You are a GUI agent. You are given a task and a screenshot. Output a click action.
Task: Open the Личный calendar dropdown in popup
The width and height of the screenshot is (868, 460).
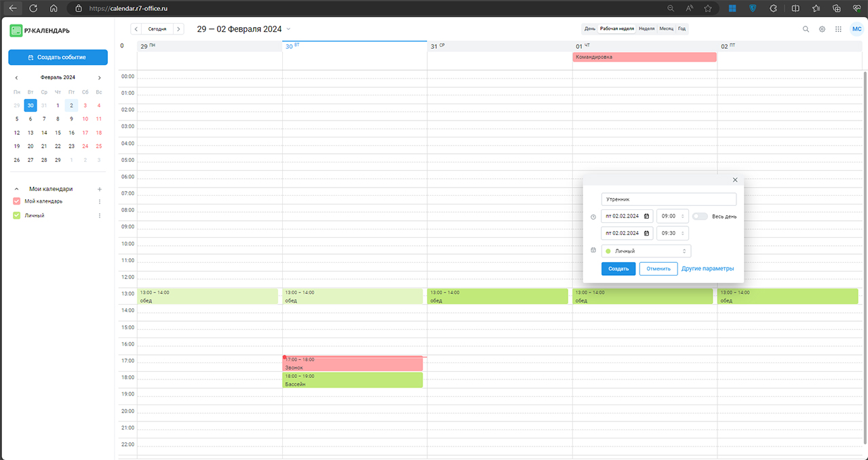[646, 251]
